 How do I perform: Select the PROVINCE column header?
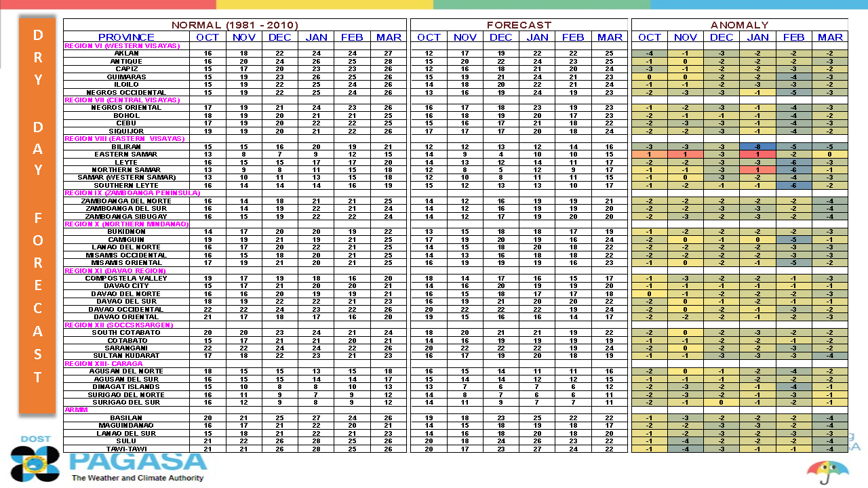point(126,37)
